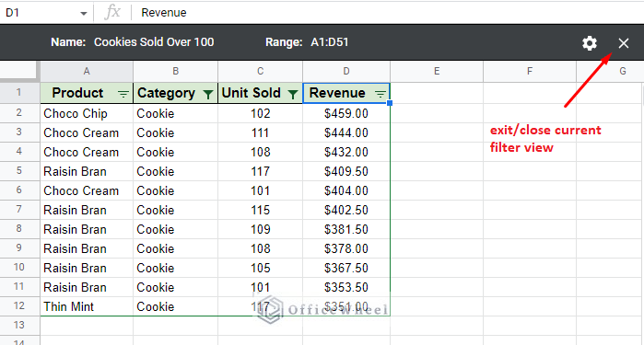Open filter view options gear icon
Screen dimensions: 644x345
click(590, 43)
